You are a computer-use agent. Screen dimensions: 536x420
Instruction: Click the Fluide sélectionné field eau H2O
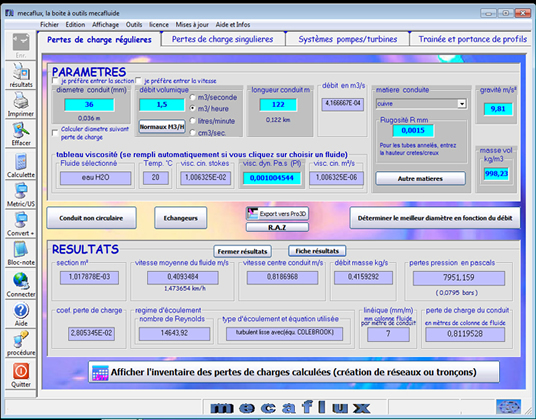(x=95, y=178)
